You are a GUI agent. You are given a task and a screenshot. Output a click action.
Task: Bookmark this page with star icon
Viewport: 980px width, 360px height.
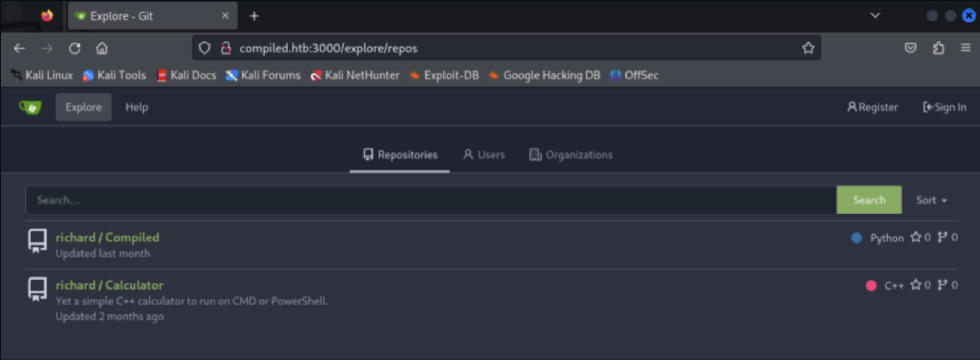tap(807, 48)
